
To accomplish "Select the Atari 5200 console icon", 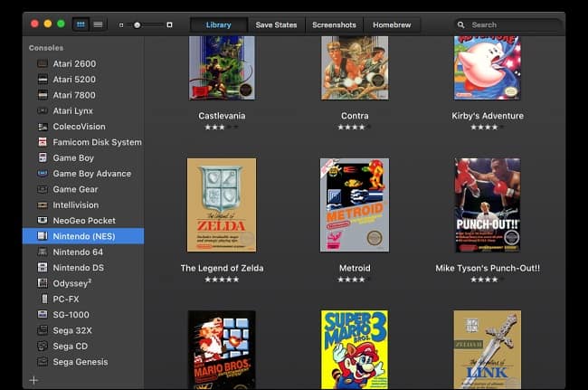I will pyautogui.click(x=43, y=80).
